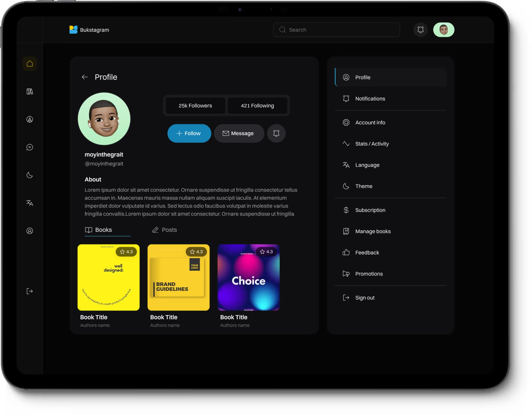
Task: Click the home icon in left sidebar
Action: (30, 64)
